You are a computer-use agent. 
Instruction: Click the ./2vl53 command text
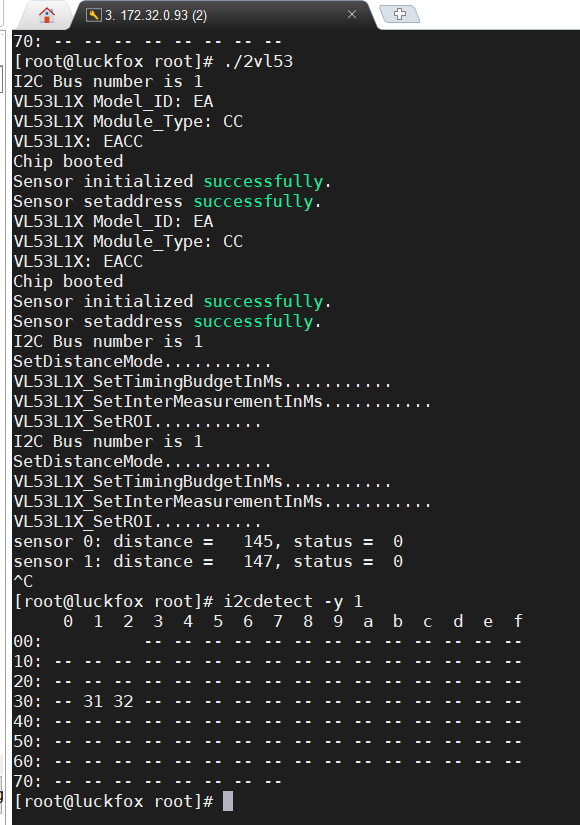(258, 62)
